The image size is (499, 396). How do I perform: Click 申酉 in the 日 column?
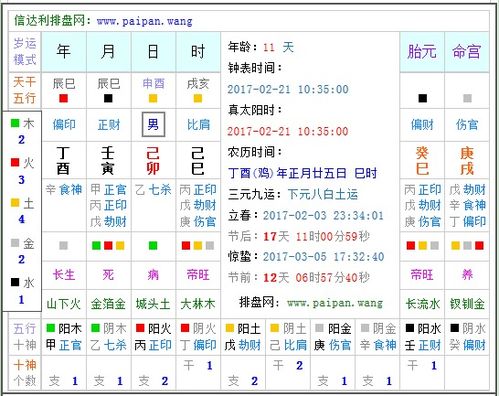tap(153, 83)
